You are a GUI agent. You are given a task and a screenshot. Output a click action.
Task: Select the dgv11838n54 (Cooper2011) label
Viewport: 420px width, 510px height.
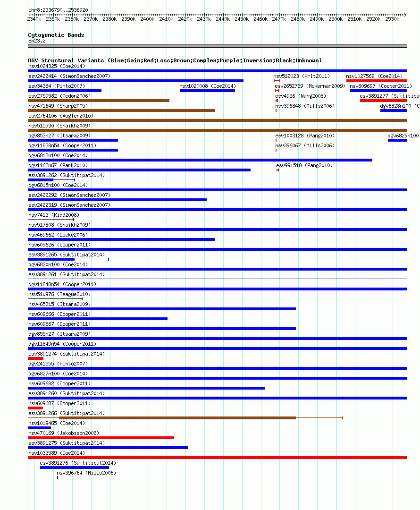pos(62,146)
